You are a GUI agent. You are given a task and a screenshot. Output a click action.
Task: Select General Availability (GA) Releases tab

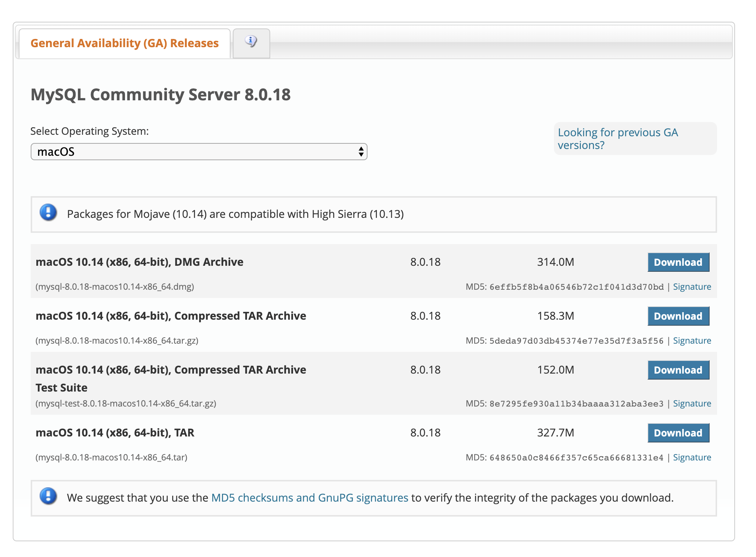tap(124, 43)
